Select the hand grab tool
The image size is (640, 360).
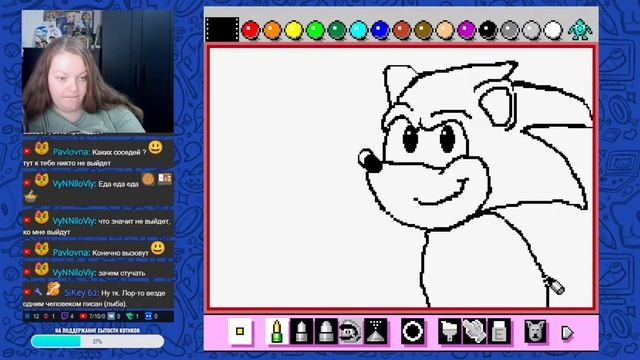point(474,331)
